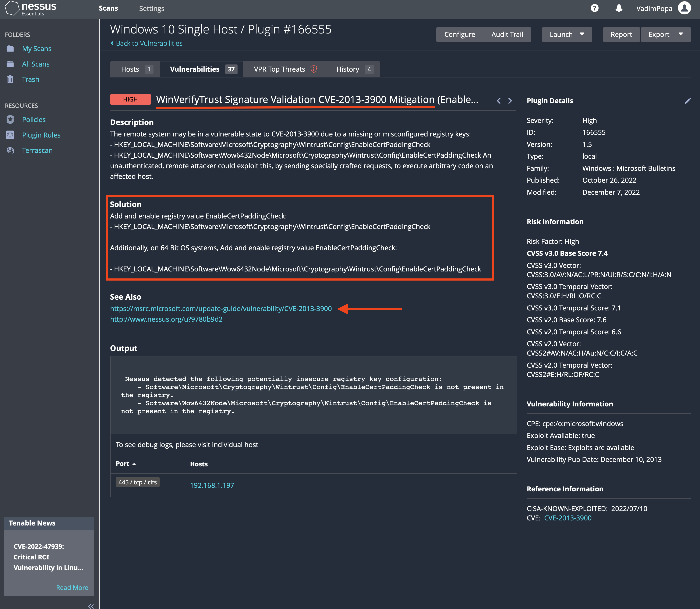
Task: Select Policies under Resources
Action: [34, 119]
